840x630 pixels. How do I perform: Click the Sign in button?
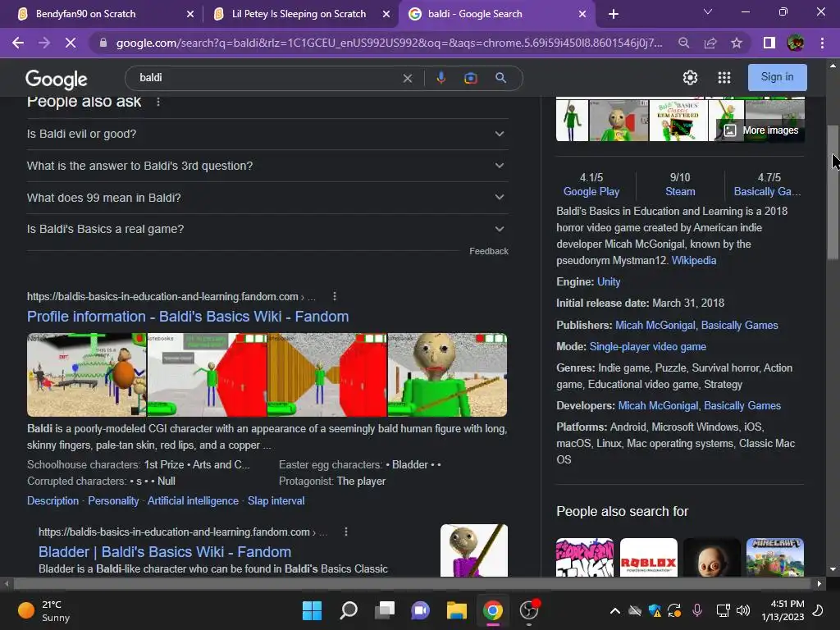777,77
